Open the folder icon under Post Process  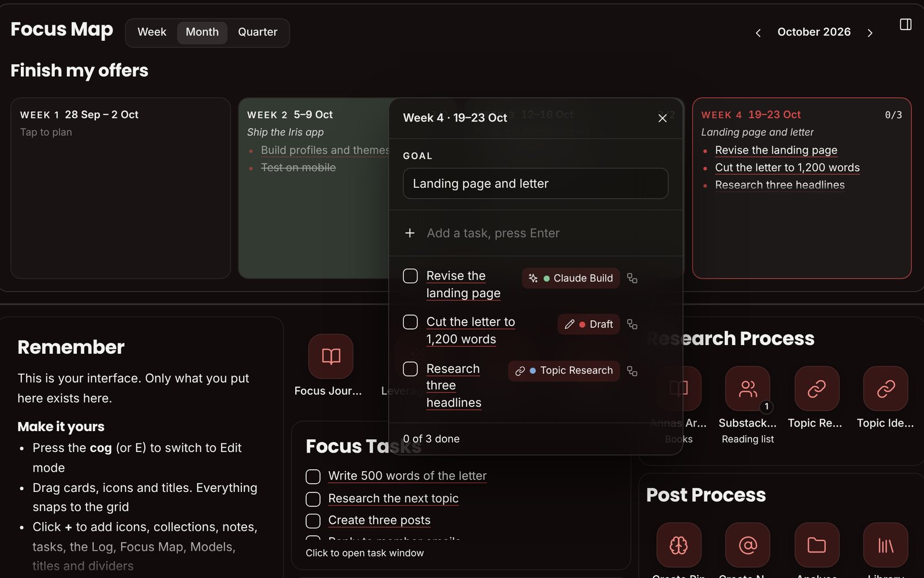point(817,545)
